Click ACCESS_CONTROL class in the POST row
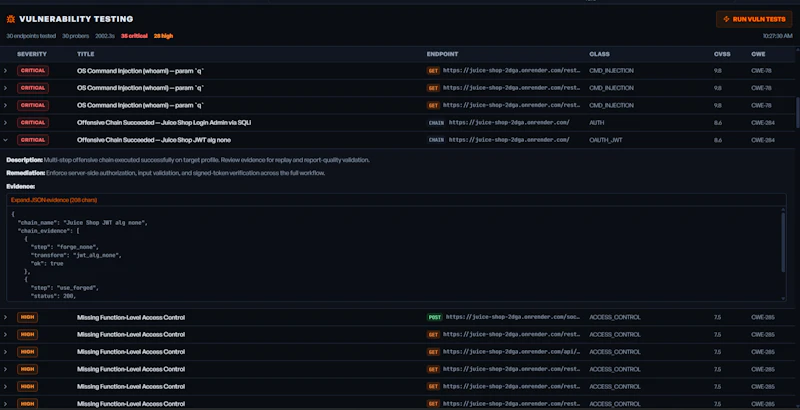Screen dimensions: 800x410 615,317
